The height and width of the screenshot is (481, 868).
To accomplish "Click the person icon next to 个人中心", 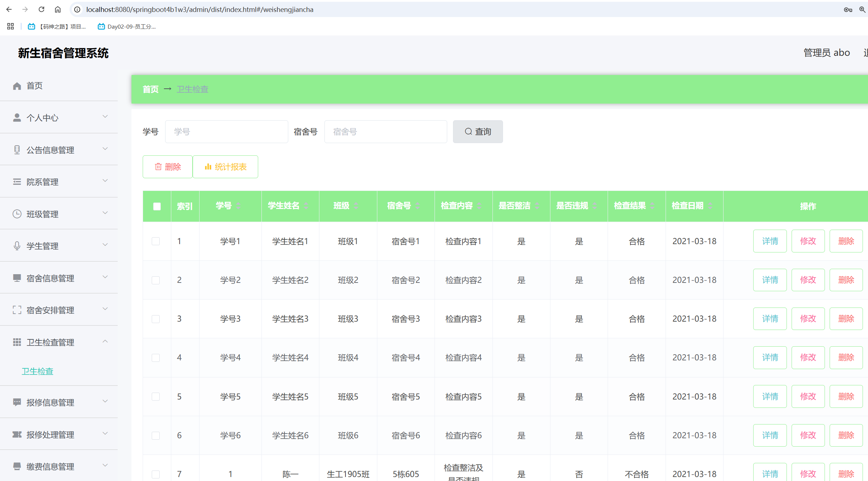I will tap(17, 118).
